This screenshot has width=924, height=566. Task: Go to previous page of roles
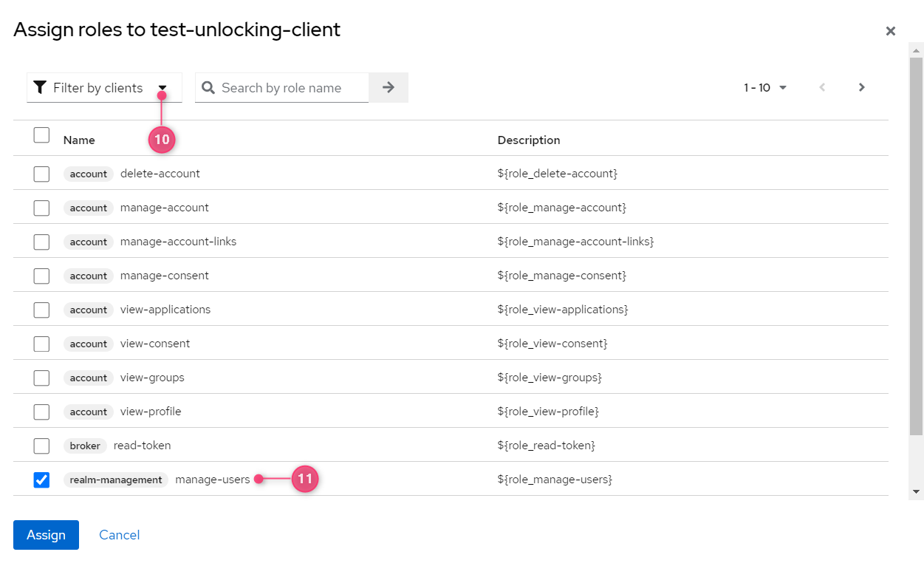click(822, 87)
